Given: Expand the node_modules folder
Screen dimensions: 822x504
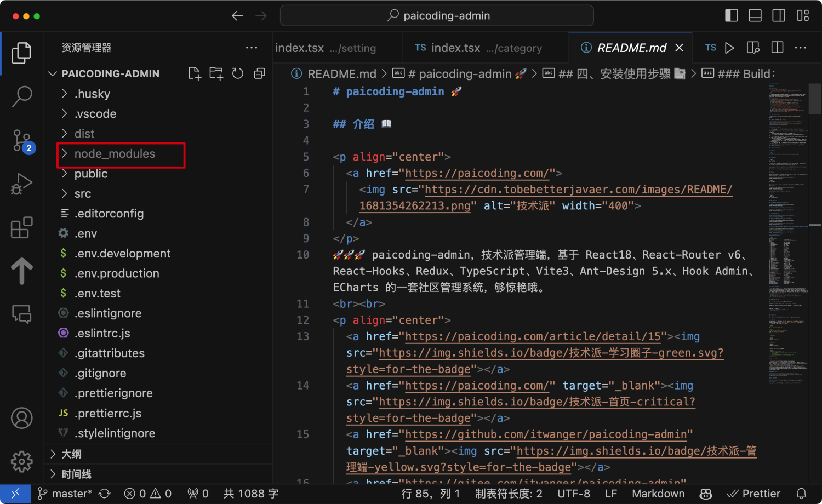Looking at the screenshot, I should (x=158, y=154).
